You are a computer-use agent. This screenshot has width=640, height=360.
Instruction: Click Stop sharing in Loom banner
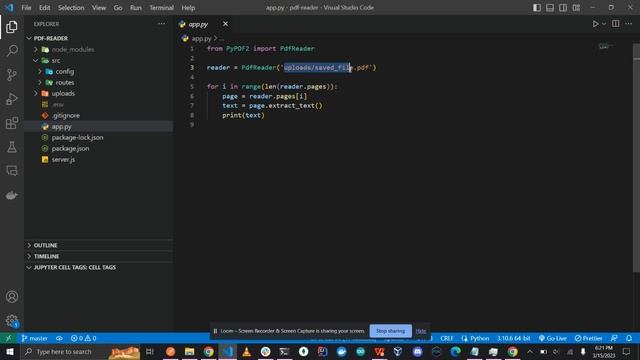391,331
